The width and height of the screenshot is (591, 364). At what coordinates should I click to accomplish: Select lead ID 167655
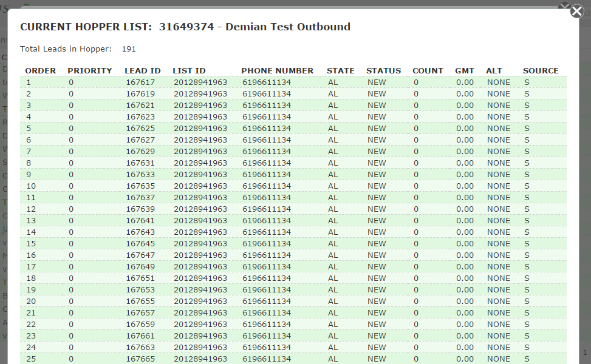[140, 301]
